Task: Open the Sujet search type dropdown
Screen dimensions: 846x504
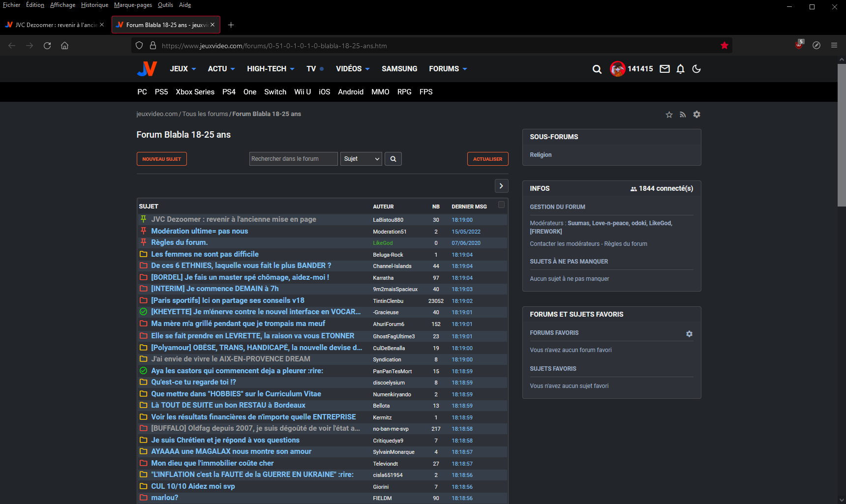Action: (361, 159)
